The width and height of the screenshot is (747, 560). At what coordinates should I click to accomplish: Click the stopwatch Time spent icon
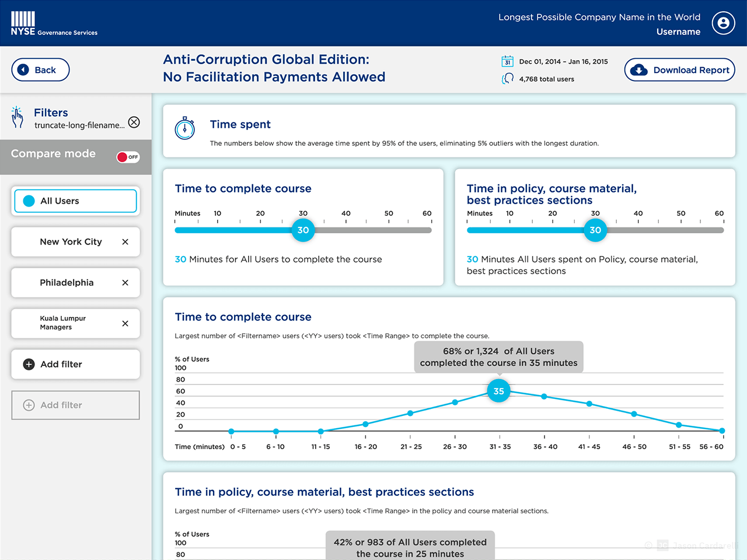(185, 128)
